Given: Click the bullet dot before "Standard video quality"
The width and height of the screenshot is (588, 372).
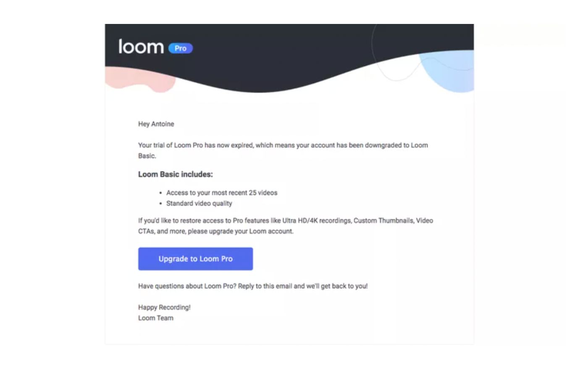Looking at the screenshot, I should (x=160, y=203).
